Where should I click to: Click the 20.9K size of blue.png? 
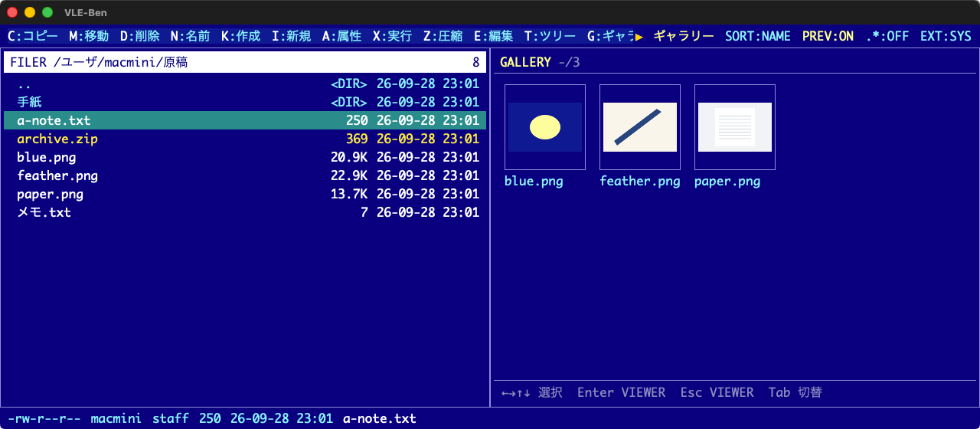click(349, 157)
